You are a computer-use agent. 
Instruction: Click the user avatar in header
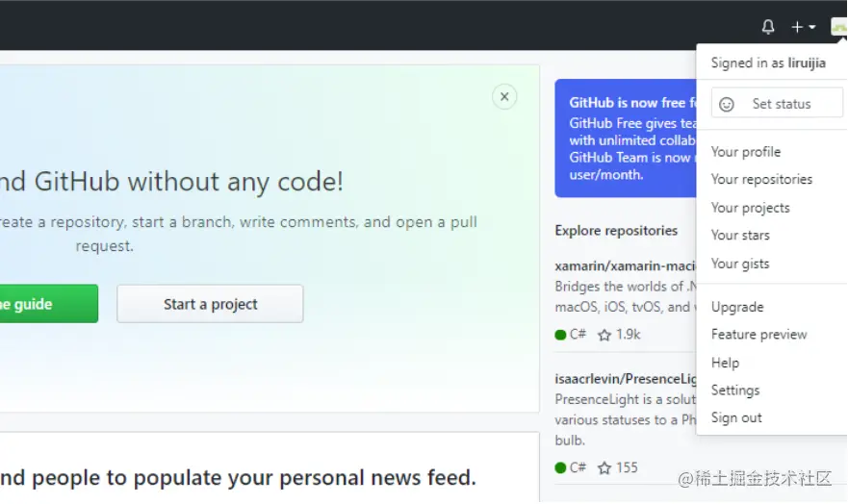838,27
